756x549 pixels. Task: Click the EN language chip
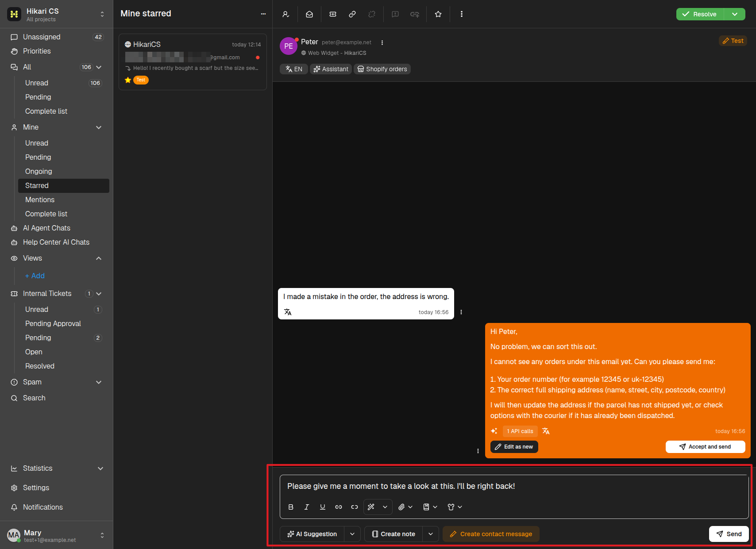tap(294, 69)
